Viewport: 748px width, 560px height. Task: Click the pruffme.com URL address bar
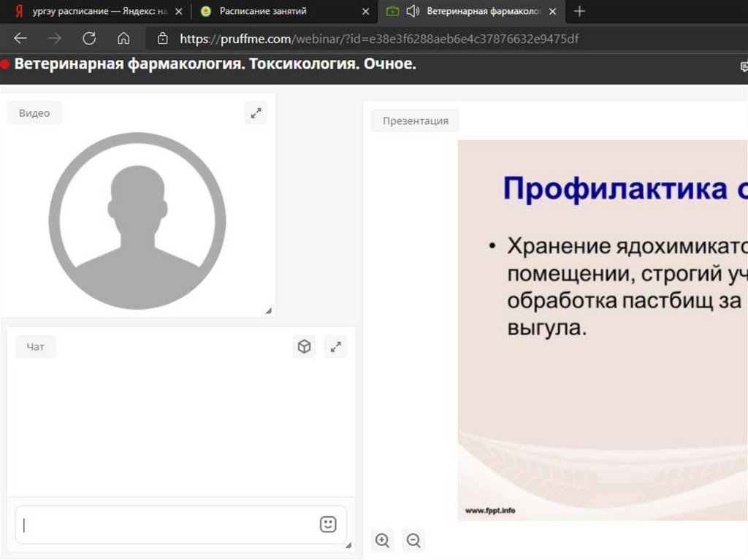[378, 39]
